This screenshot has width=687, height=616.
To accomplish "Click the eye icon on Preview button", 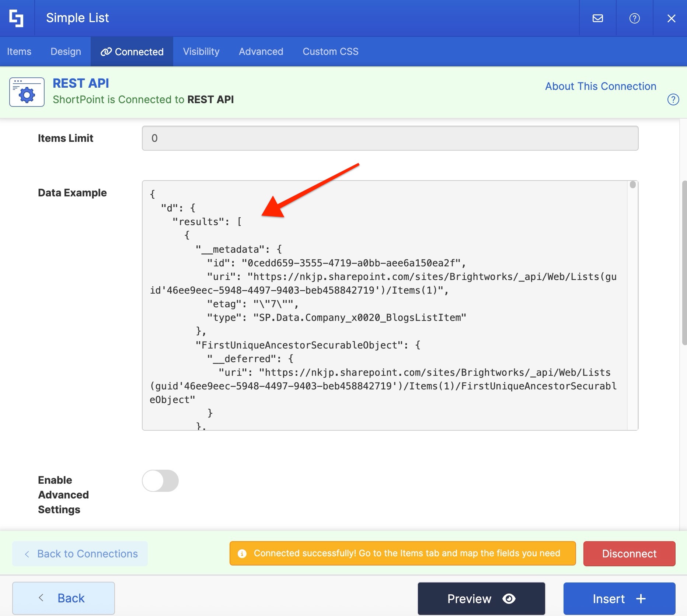I will tap(509, 599).
